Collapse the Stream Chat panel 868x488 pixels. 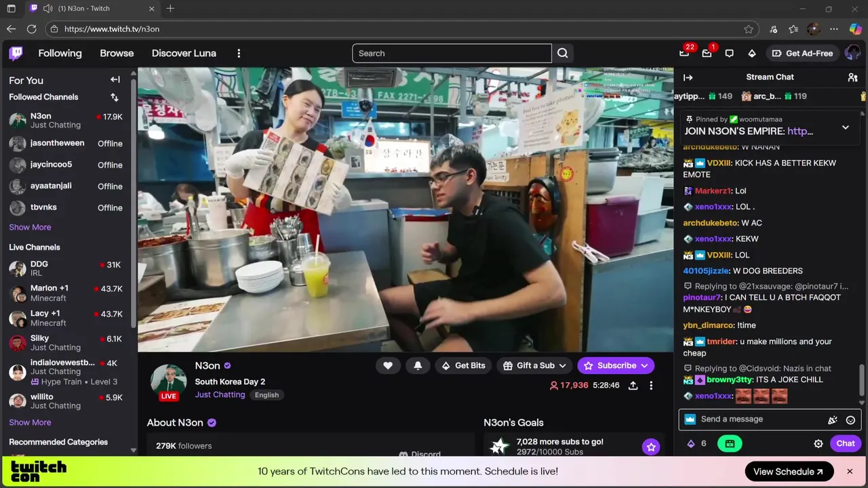coord(688,77)
